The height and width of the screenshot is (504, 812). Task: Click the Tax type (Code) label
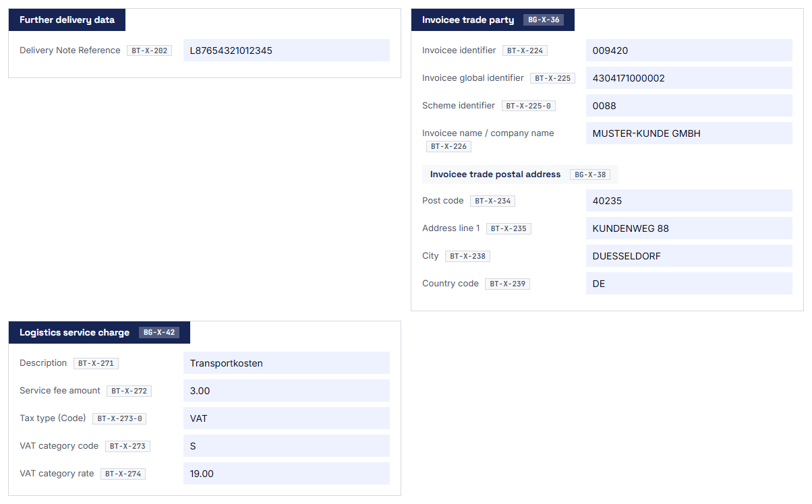click(x=53, y=418)
